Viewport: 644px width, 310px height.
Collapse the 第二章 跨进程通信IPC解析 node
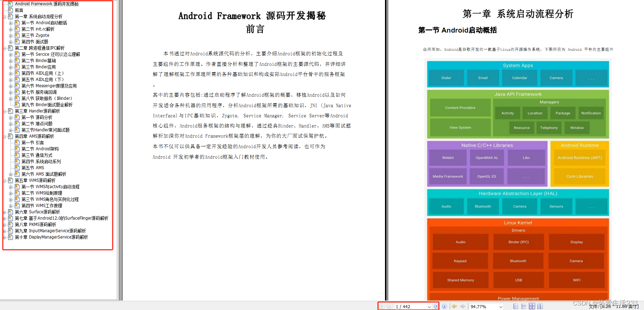coord(5,48)
